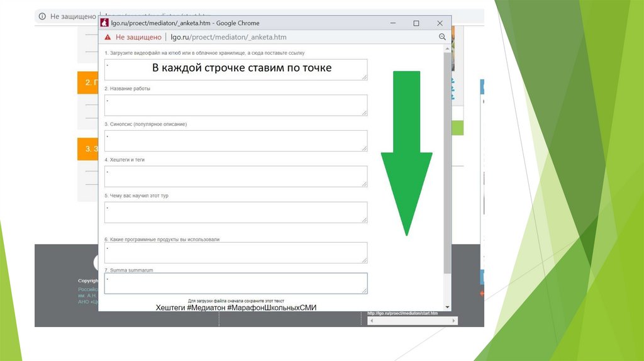Maximize the Google Chrome popup window

(416, 23)
